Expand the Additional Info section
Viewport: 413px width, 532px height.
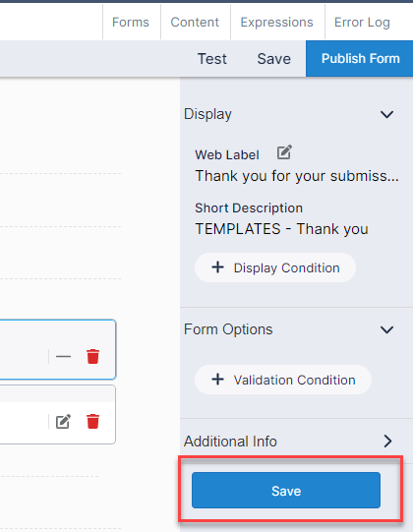coord(387,442)
